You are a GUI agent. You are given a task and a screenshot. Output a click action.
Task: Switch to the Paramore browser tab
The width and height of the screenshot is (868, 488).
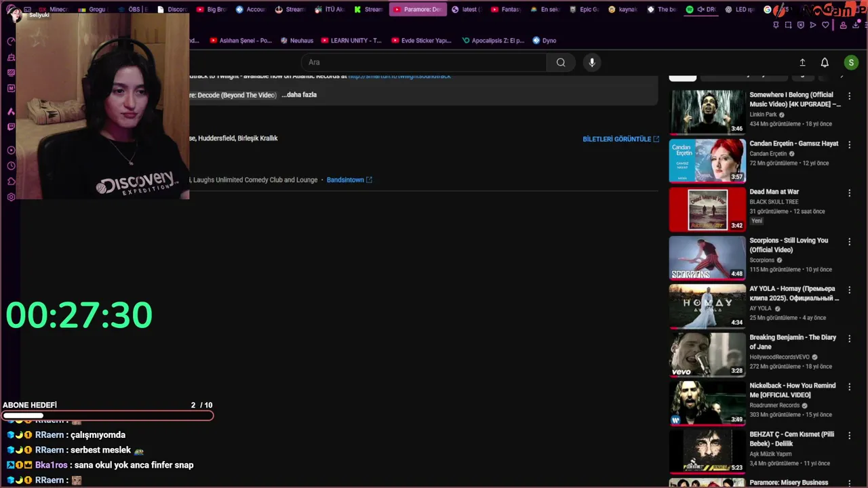point(418,9)
